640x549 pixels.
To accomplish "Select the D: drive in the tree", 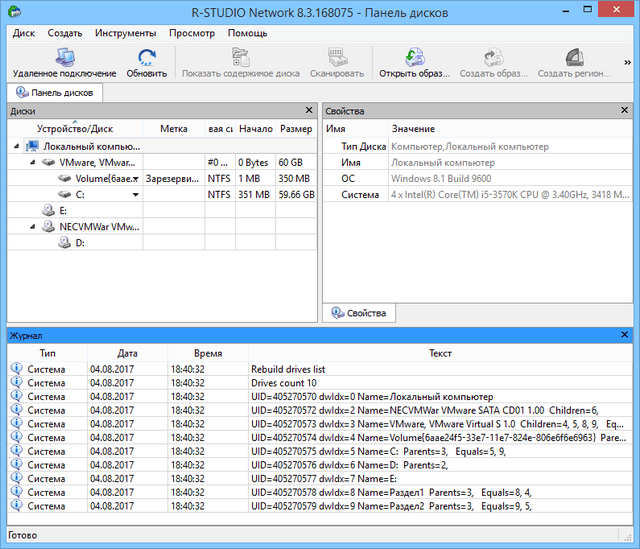I will point(79,243).
